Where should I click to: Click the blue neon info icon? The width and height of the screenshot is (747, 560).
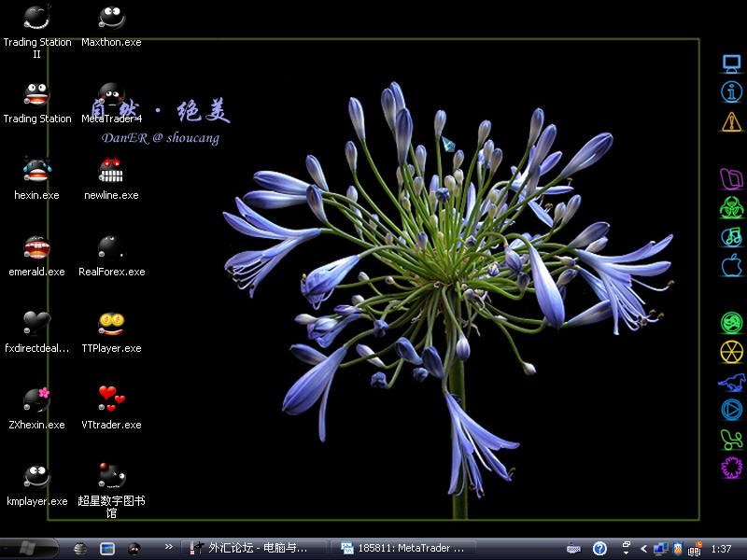coord(731,91)
